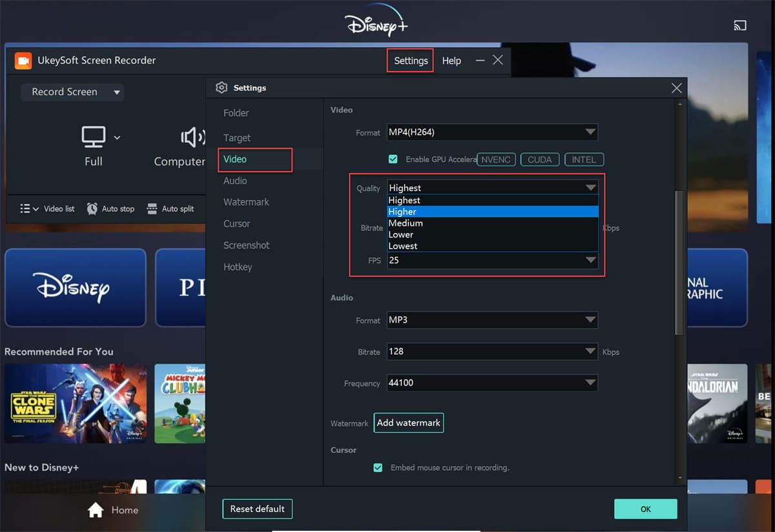This screenshot has width=775, height=532.
Task: Go to the Disney+ Home icon
Action: tap(96, 510)
